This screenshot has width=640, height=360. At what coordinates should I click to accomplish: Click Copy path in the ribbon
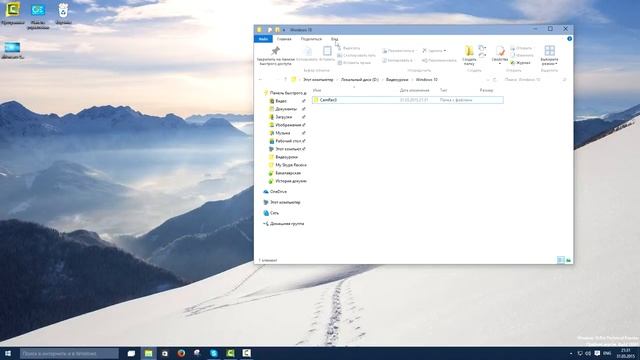tap(356, 56)
